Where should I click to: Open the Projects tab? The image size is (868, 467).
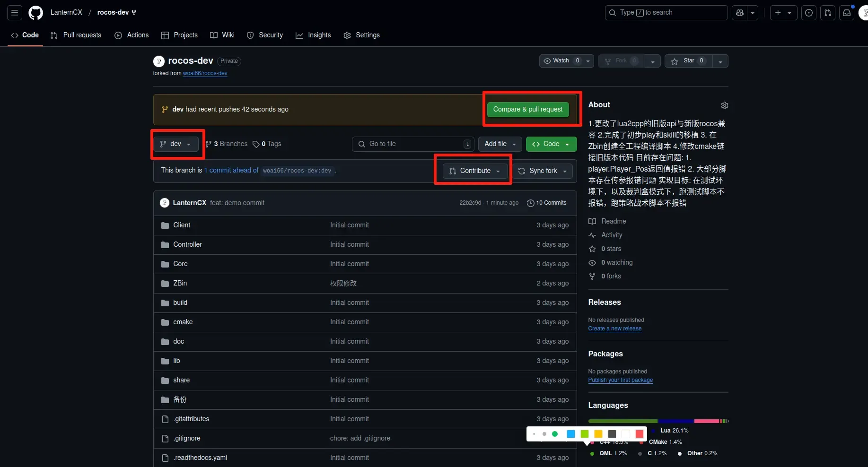pyautogui.click(x=180, y=35)
